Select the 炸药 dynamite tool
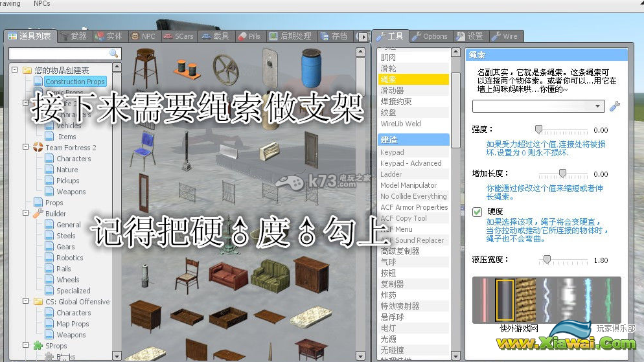 click(413, 295)
